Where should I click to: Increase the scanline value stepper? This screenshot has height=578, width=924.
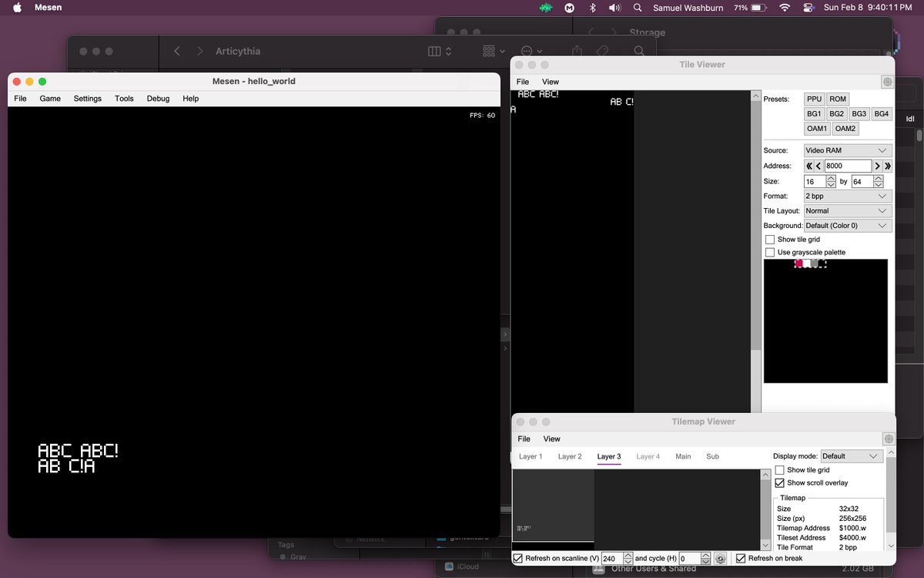[x=628, y=556]
